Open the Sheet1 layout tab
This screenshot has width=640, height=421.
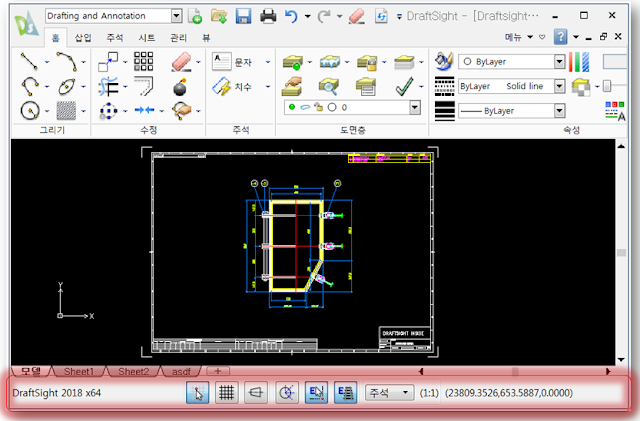tap(79, 372)
